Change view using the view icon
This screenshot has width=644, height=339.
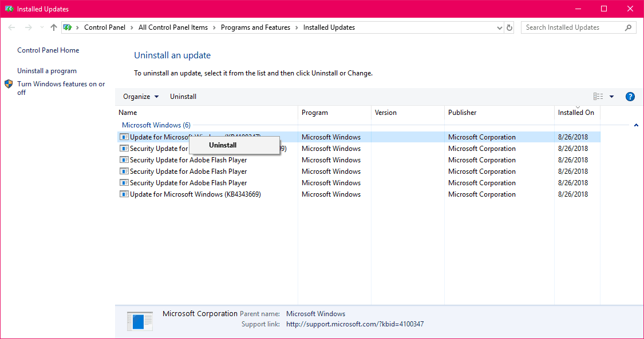coord(598,97)
